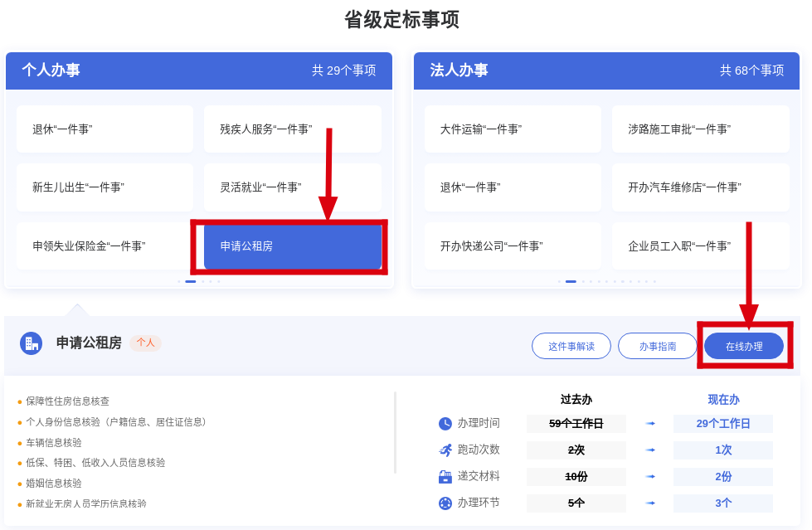Viewport: 812px width, 530px height.
Task: Open the 在线办理 online processing button
Action: click(x=743, y=346)
